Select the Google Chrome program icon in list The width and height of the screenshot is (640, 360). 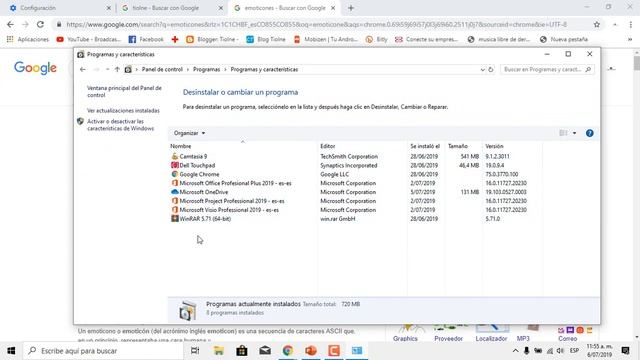(175, 174)
